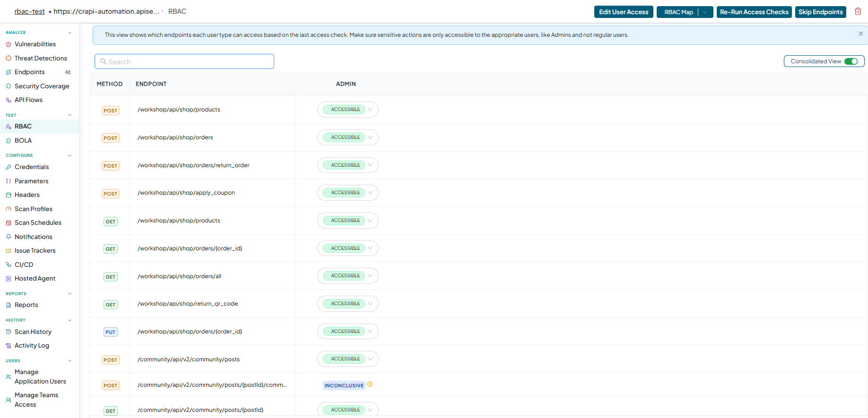Collapse the USERS sidebar section

[70, 361]
